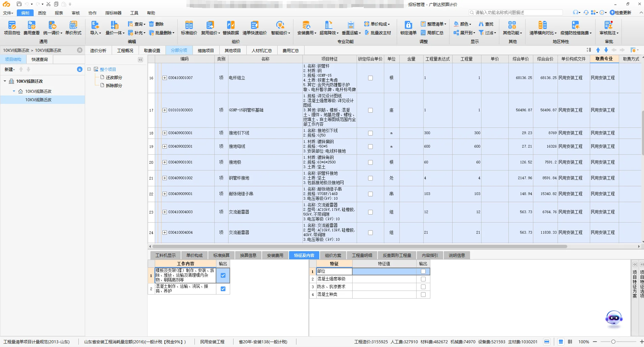644x347 pixels.
Task: Click the 垂直运输 button
Action: tap(351, 28)
